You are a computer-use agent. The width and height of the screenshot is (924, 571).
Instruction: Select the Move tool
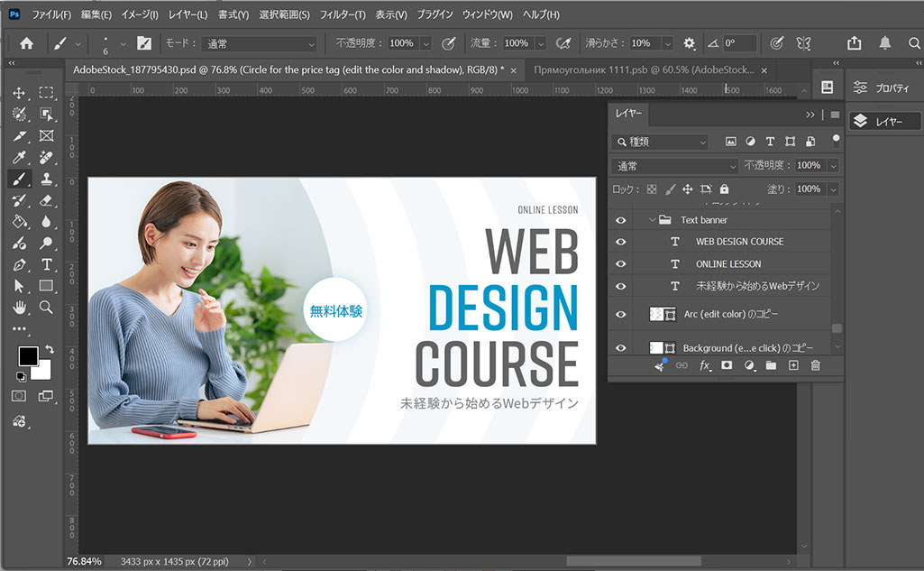click(x=19, y=93)
